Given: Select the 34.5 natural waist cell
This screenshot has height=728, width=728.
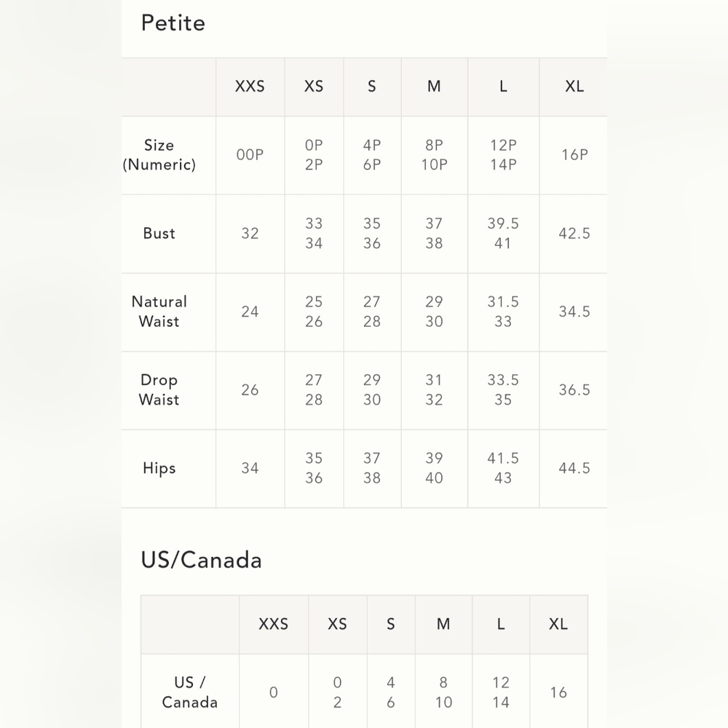Looking at the screenshot, I should tap(574, 312).
